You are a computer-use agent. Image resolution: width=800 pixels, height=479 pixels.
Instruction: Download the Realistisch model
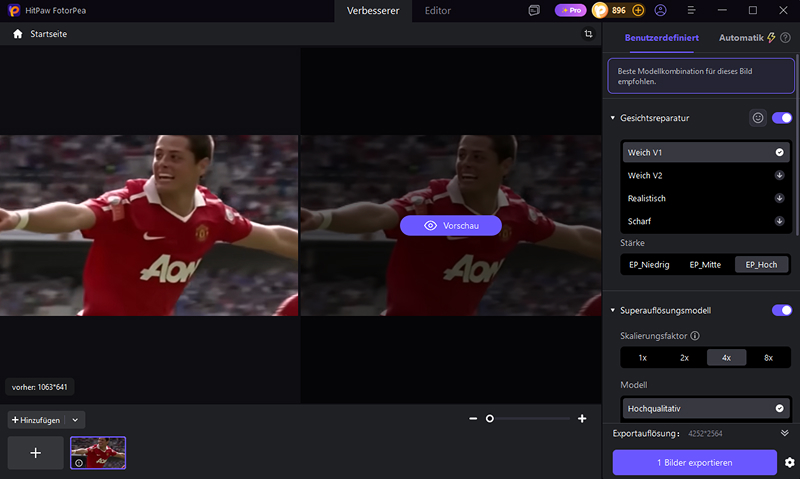779,198
